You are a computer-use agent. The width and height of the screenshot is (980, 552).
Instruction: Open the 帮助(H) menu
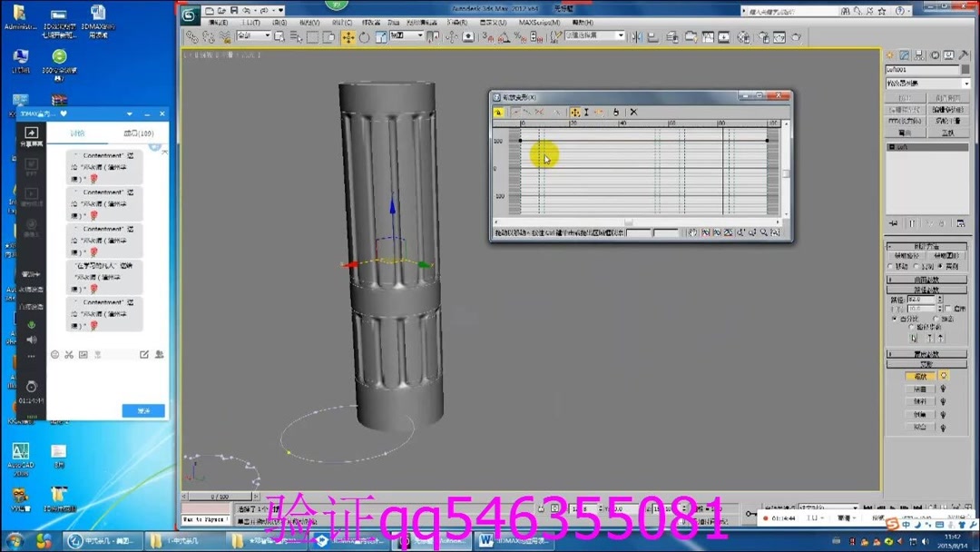[582, 22]
